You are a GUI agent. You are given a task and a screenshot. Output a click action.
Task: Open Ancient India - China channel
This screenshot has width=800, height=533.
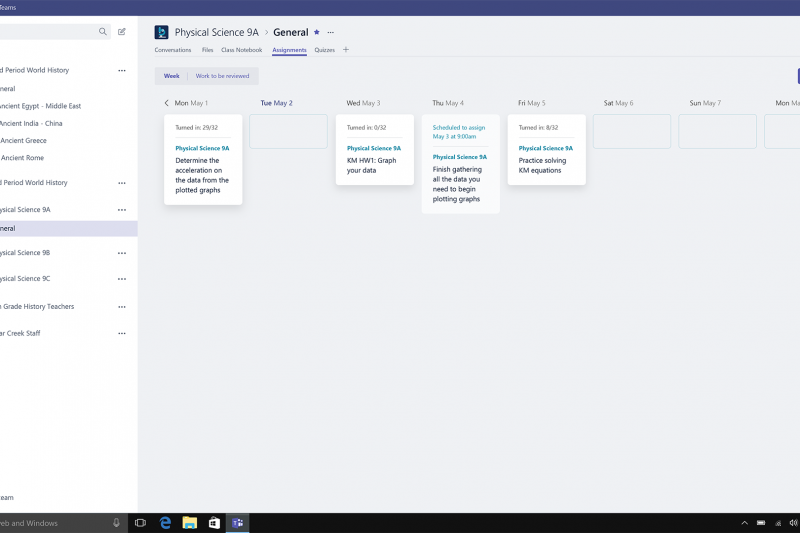coord(31,123)
